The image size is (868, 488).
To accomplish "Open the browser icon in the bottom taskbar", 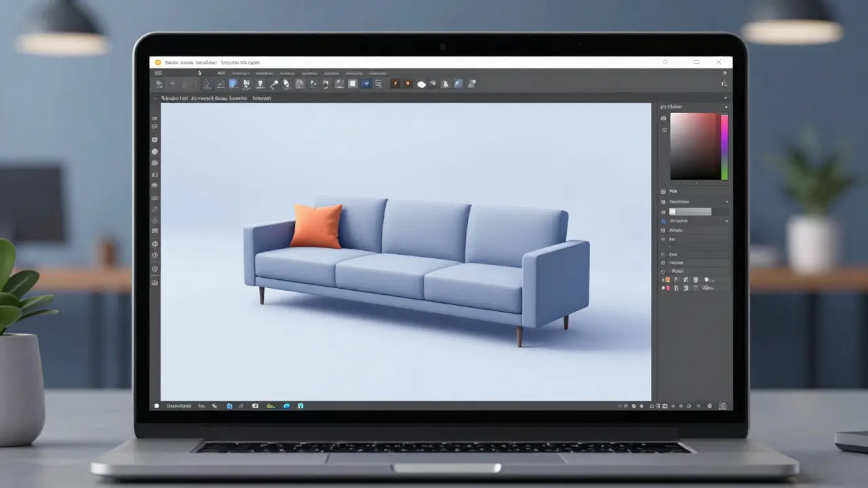I will pos(286,406).
